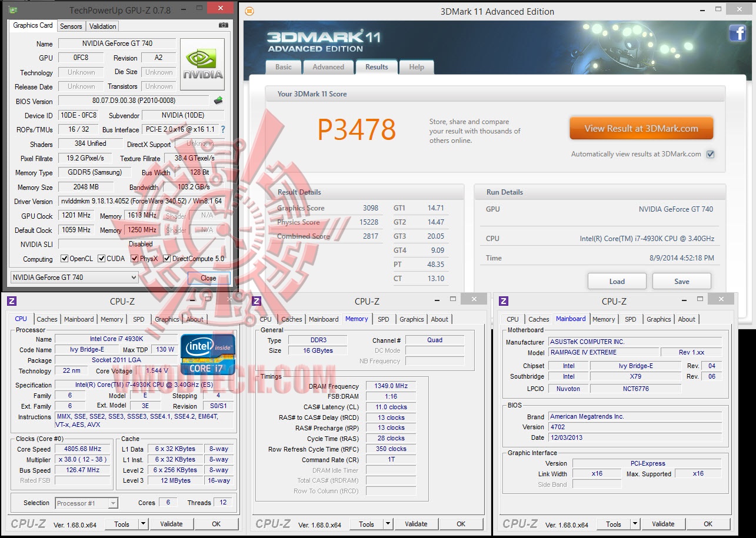Click CPU-Z icon in Mainboard window title
The height and width of the screenshot is (538, 756).
pos(504,301)
